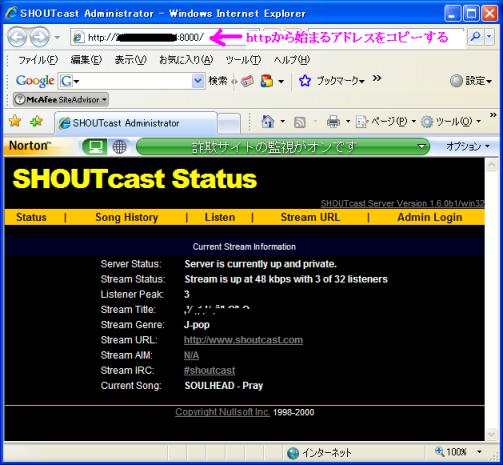
Task: Open the Song History link
Action: (127, 217)
